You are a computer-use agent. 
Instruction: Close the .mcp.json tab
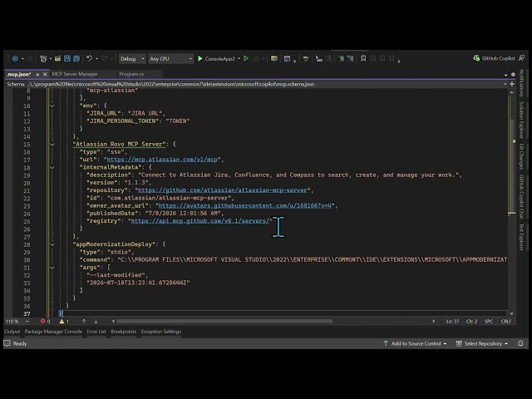pyautogui.click(x=45, y=74)
